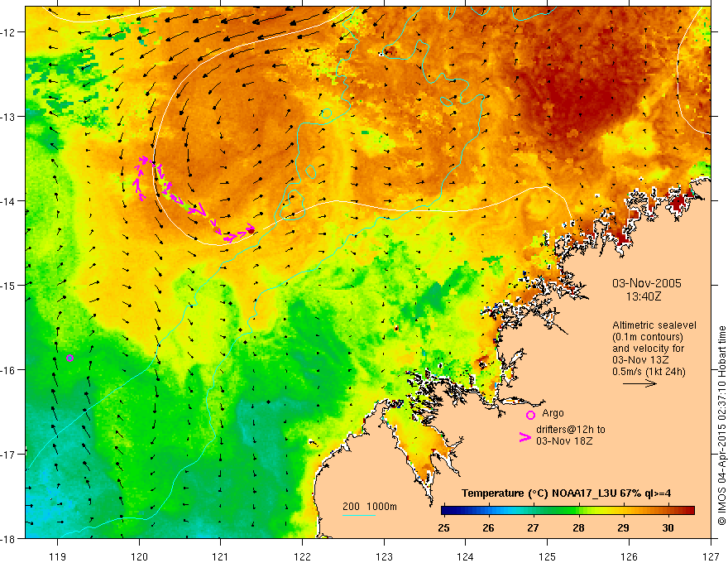Click longitude axis label 122
Screen dimensions: 728x563
(302, 556)
